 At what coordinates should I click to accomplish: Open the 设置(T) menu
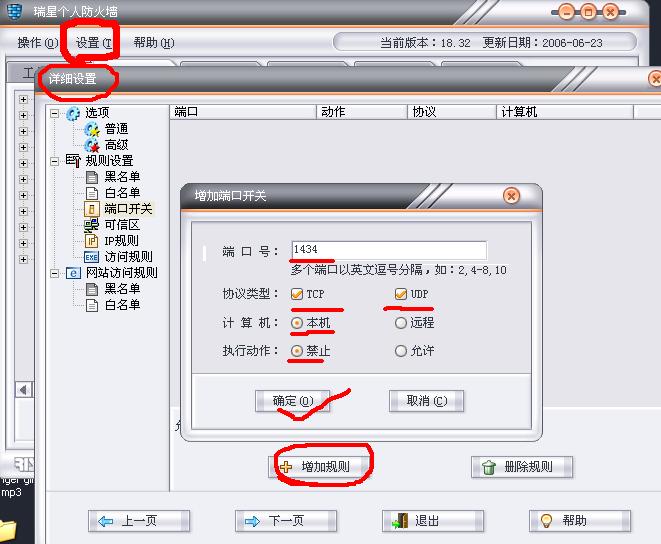(94, 43)
